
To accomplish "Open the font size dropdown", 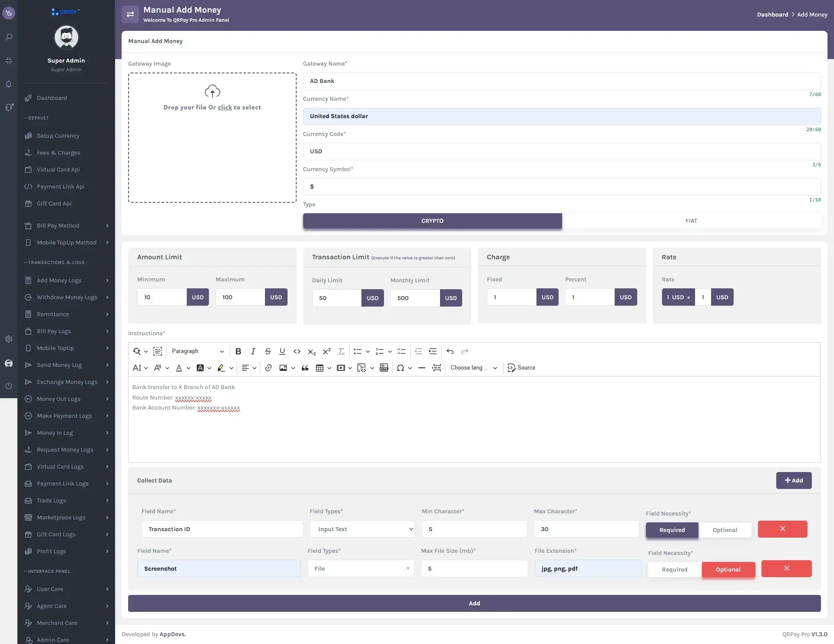I will click(x=140, y=368).
